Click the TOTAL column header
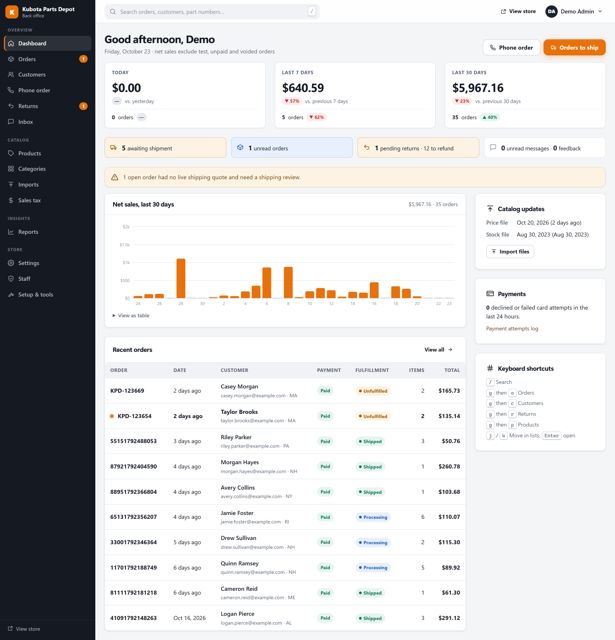Viewport: 615px width, 640px height. tap(452, 370)
